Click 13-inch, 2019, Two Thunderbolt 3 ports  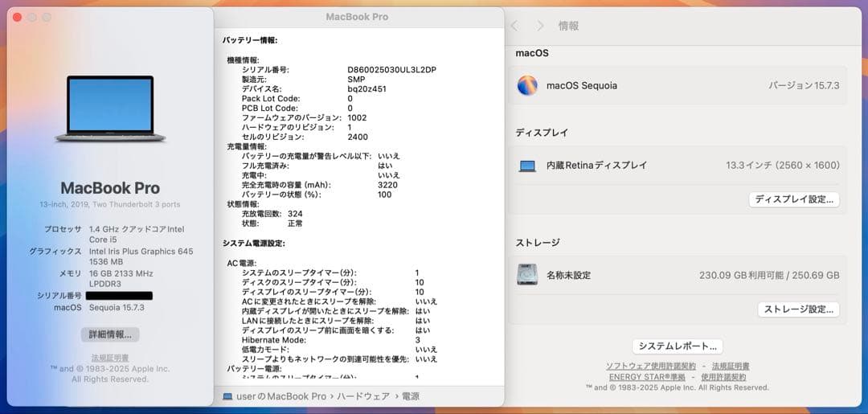109,204
